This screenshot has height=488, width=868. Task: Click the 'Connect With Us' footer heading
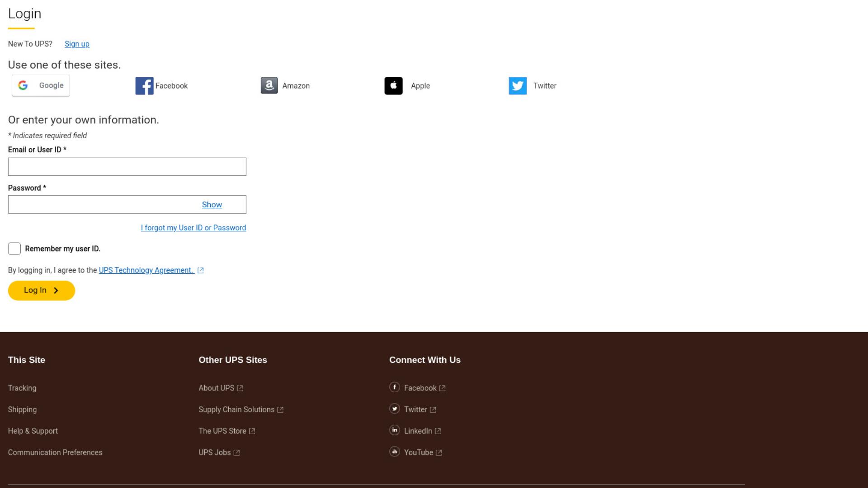pyautogui.click(x=425, y=360)
